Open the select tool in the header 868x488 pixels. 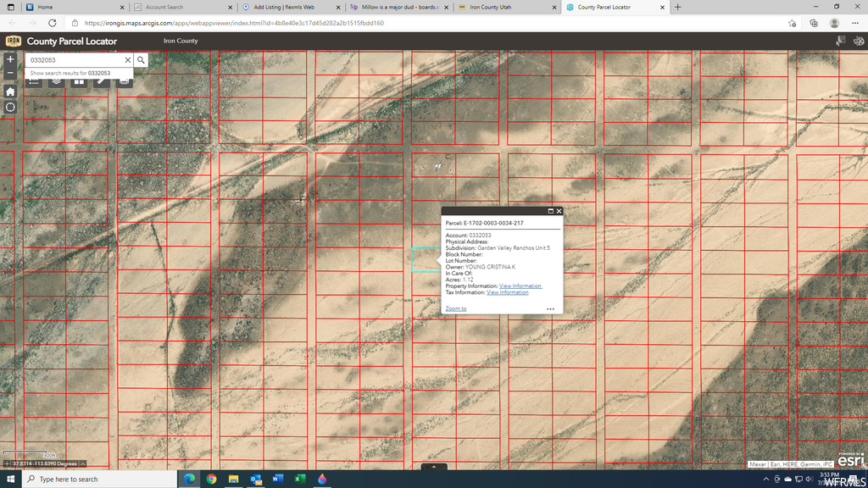840,41
